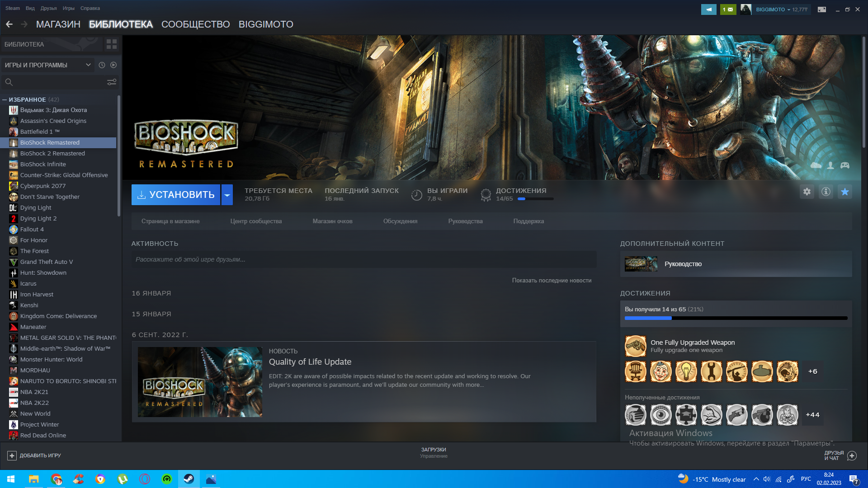868x488 pixels.
Task: Open advanced filters sliders icon
Action: 111,82
